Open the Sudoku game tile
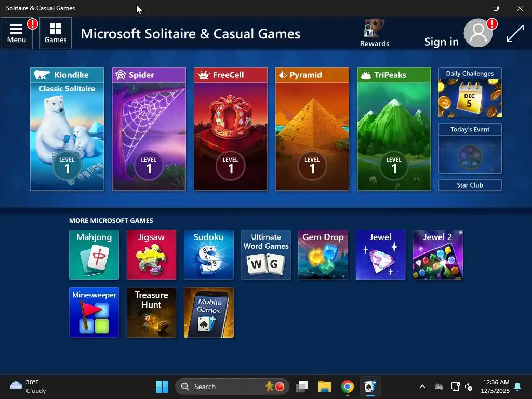 click(209, 255)
